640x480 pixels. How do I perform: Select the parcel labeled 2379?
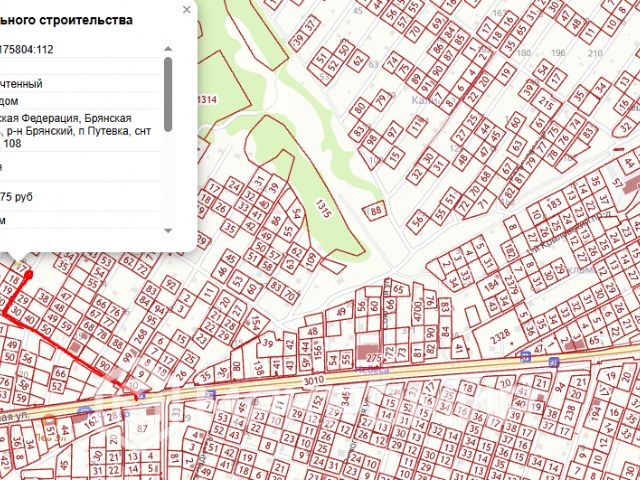510,283
